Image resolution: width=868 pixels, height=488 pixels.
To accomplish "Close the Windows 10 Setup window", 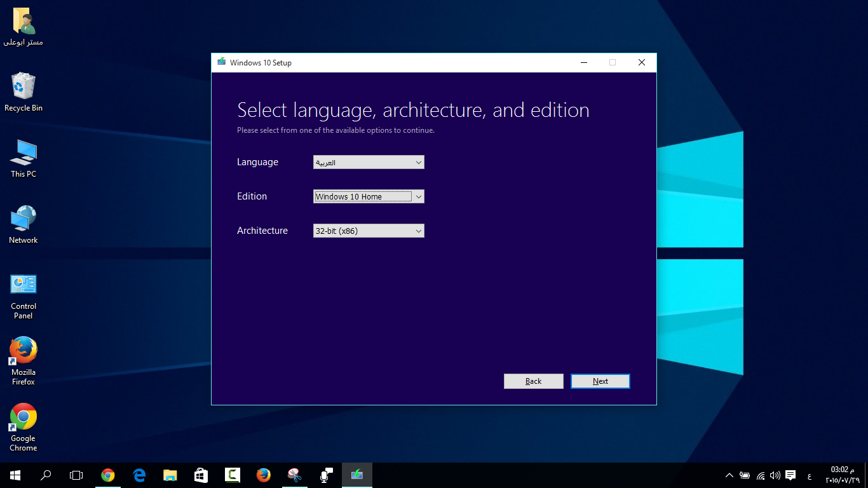I will [642, 62].
